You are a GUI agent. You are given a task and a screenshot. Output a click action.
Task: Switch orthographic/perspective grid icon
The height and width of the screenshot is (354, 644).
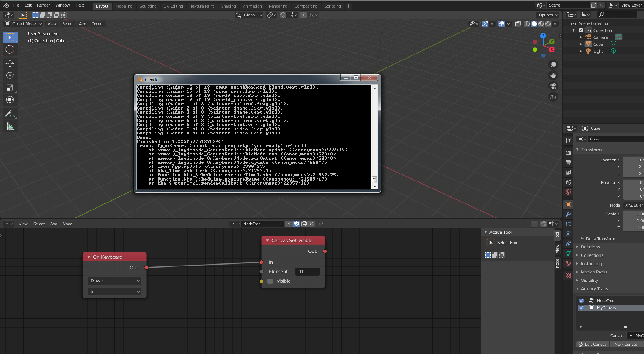(553, 97)
